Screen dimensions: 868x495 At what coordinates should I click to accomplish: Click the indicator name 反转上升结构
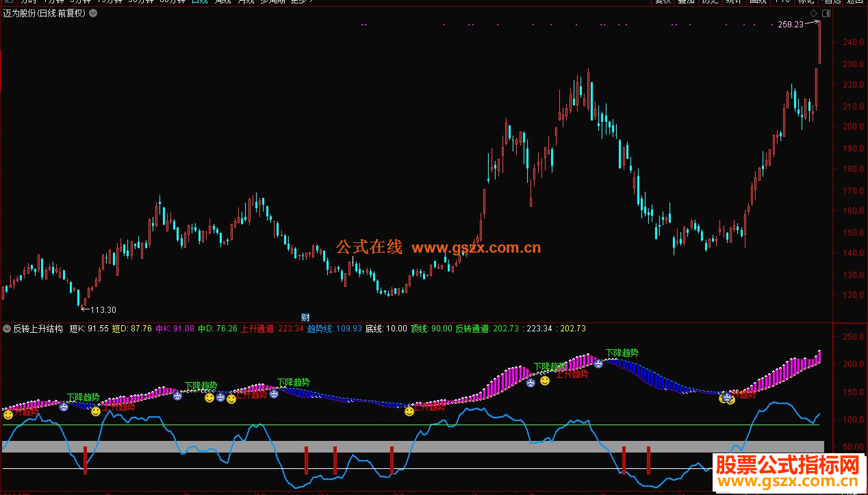[38, 329]
